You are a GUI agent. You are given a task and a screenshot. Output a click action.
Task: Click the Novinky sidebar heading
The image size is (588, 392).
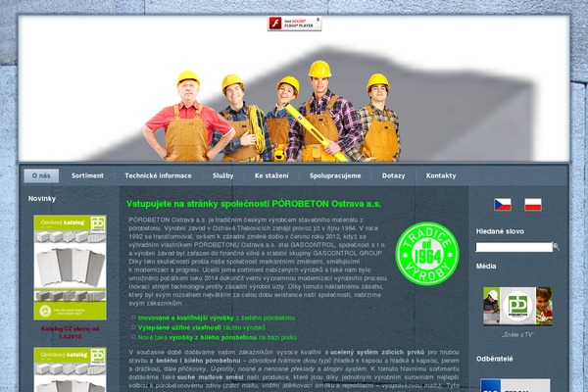pyautogui.click(x=42, y=198)
